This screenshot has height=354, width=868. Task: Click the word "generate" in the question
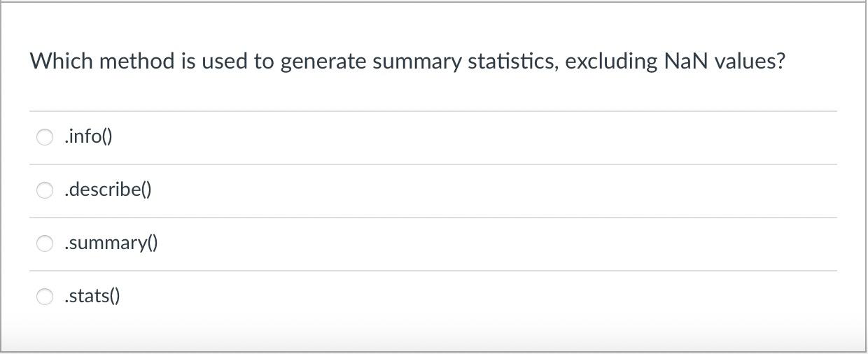(324, 62)
